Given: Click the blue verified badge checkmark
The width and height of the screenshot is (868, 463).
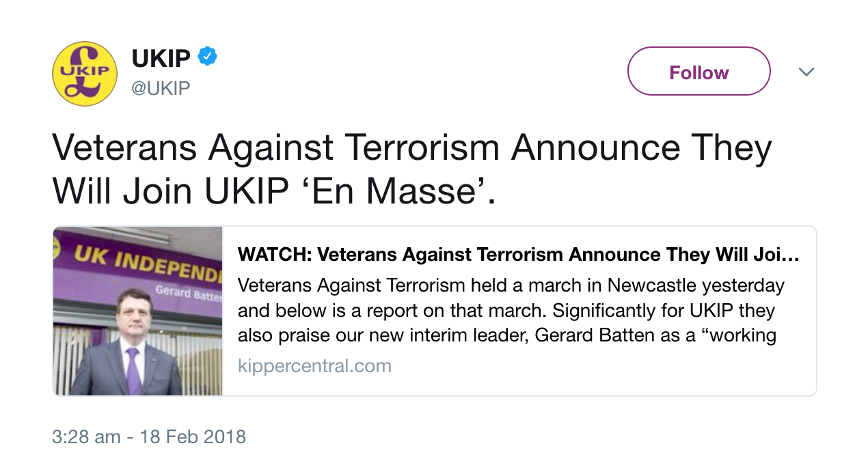Looking at the screenshot, I should click(207, 57).
